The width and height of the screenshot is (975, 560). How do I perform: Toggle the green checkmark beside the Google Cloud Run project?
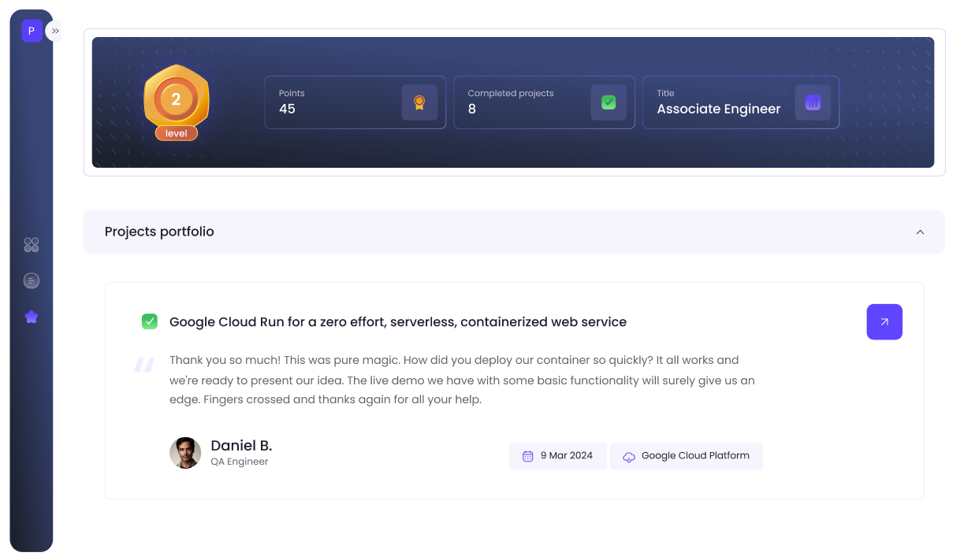tap(150, 321)
